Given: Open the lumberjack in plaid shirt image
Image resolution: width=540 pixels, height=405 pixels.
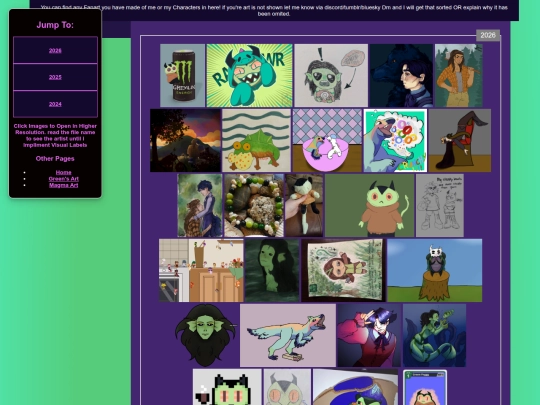Looking at the screenshot, I should pos(459,75).
